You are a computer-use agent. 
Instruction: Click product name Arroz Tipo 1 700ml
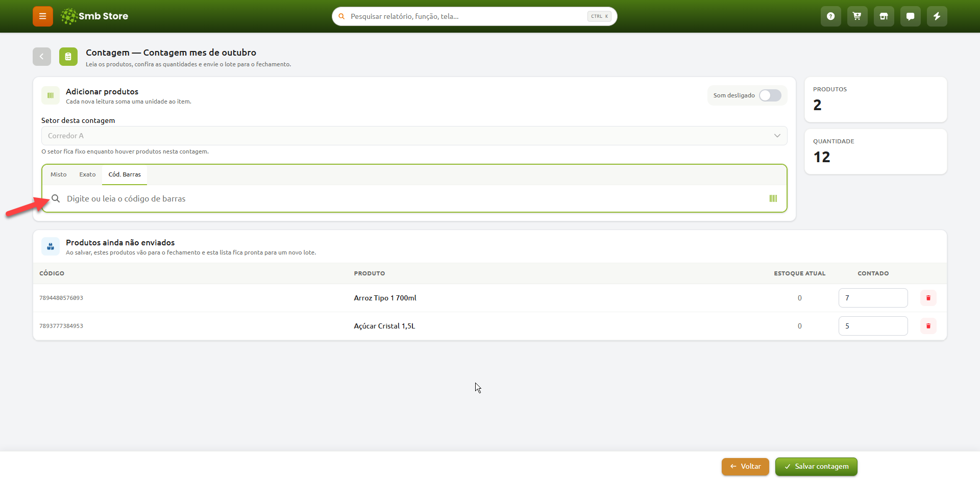coord(385,298)
